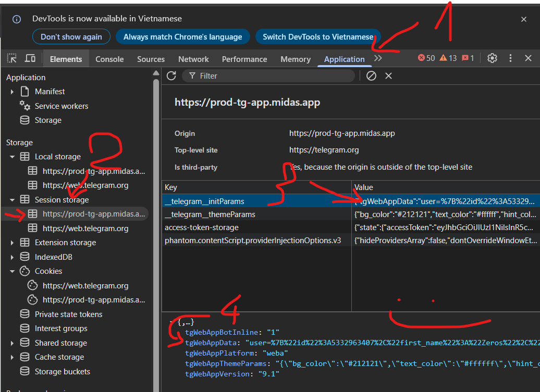
Task: Click the Key column header
Action: click(256, 187)
